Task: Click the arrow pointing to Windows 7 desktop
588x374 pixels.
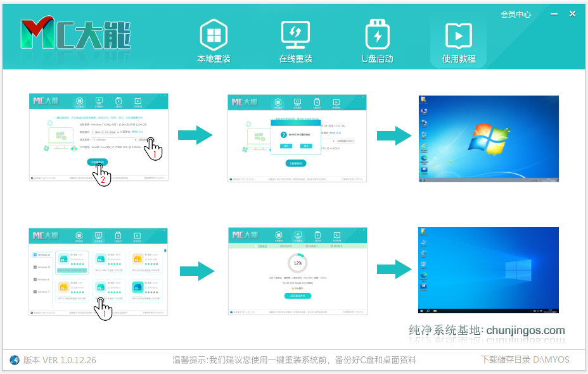Action: tap(394, 135)
